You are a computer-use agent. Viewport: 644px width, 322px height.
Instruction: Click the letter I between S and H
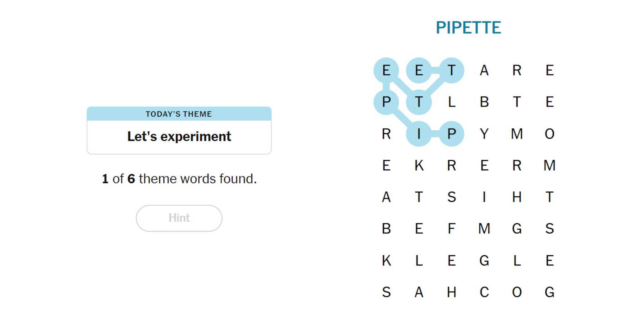click(x=484, y=197)
